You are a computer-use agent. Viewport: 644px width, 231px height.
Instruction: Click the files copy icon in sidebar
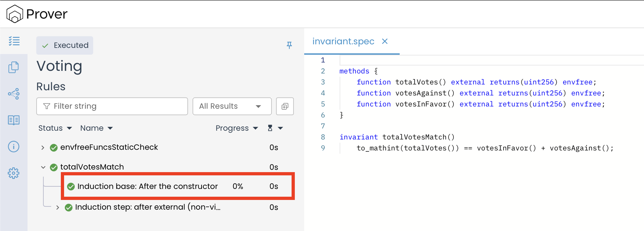(x=14, y=67)
